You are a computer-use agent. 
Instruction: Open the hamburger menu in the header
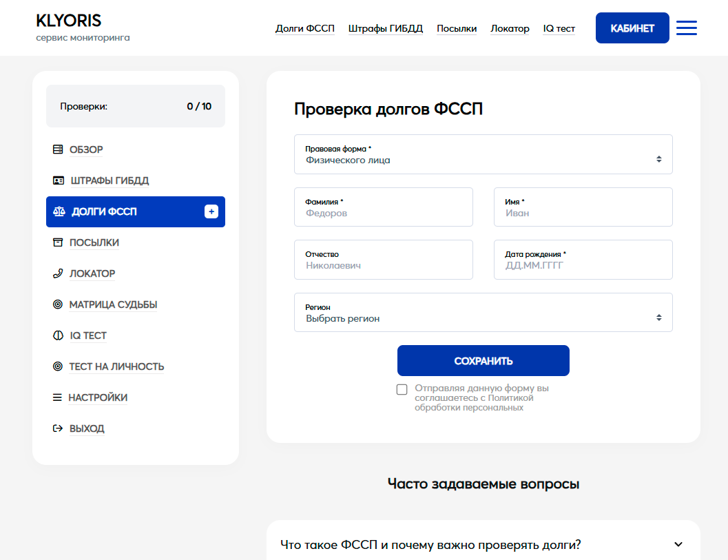coord(686,28)
